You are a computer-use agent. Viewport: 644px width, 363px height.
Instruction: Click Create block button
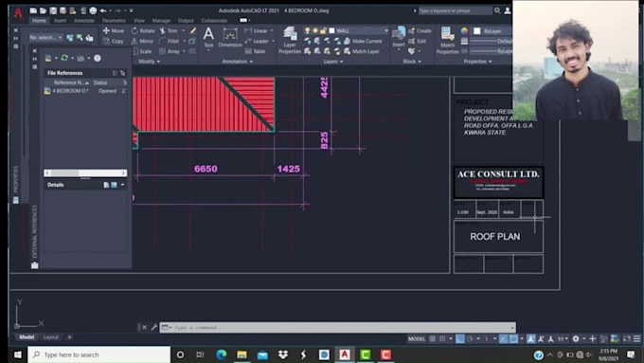420,31
